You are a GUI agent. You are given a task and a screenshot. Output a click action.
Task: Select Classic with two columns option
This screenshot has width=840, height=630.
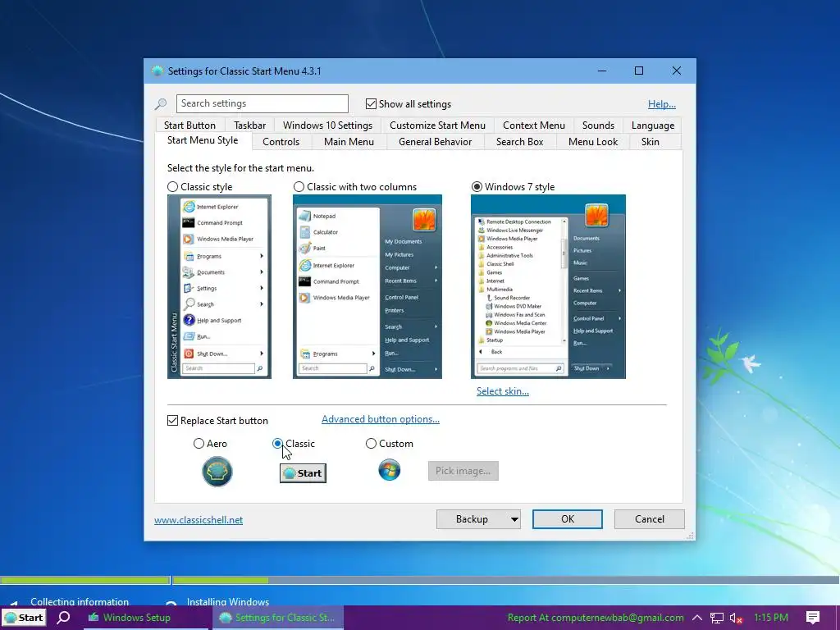(x=299, y=187)
